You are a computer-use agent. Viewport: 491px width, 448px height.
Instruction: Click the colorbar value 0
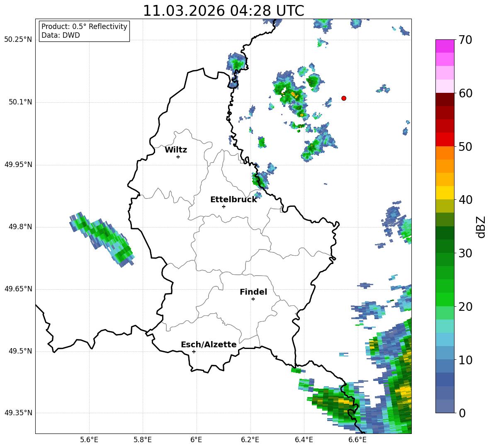pos(462,413)
